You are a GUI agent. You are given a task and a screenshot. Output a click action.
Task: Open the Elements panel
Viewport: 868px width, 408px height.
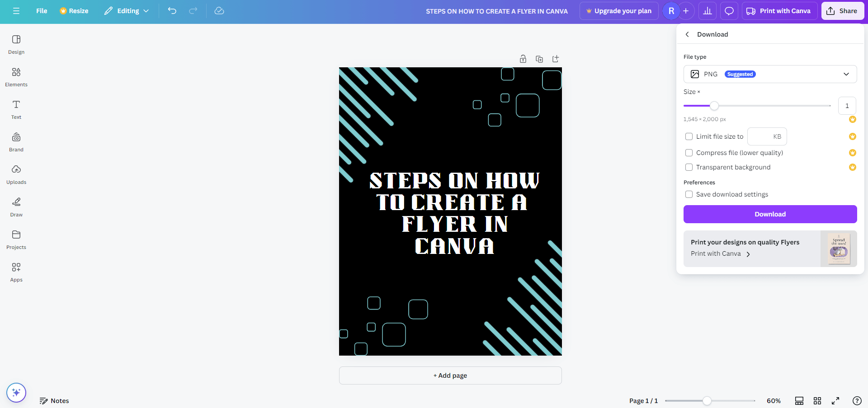16,76
